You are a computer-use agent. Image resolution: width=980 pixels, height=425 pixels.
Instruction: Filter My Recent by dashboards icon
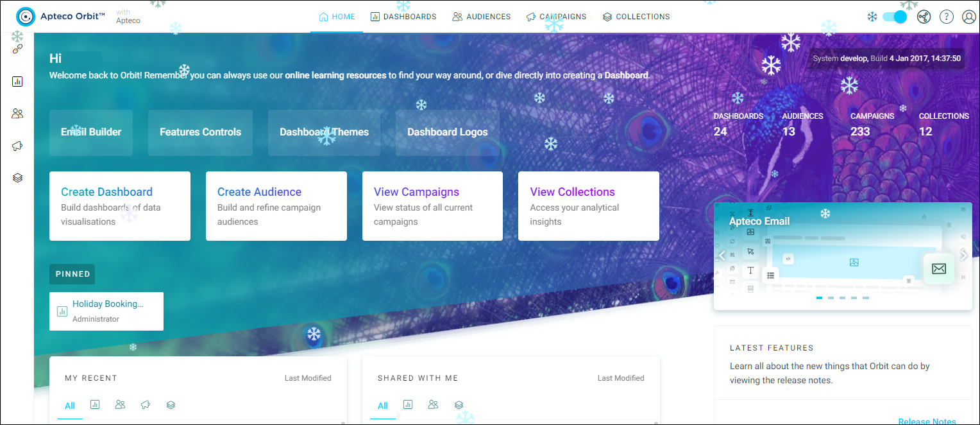tap(95, 404)
